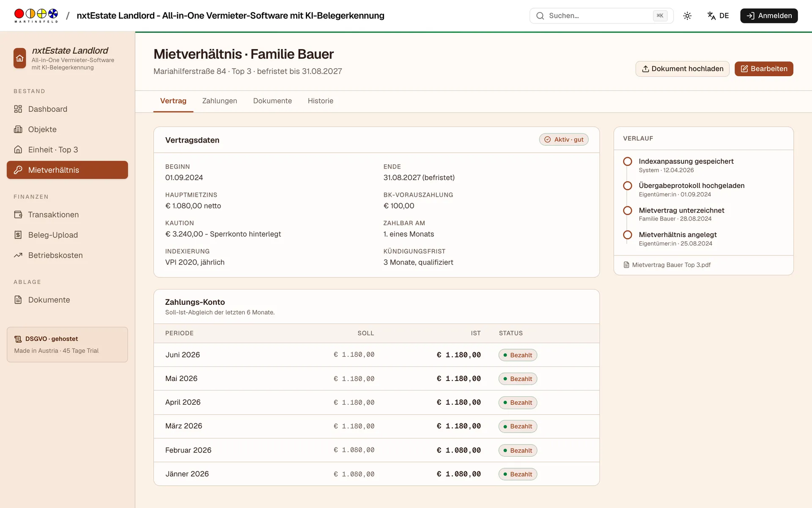The image size is (812, 508).
Task: Click the SOLL column header
Action: point(366,333)
